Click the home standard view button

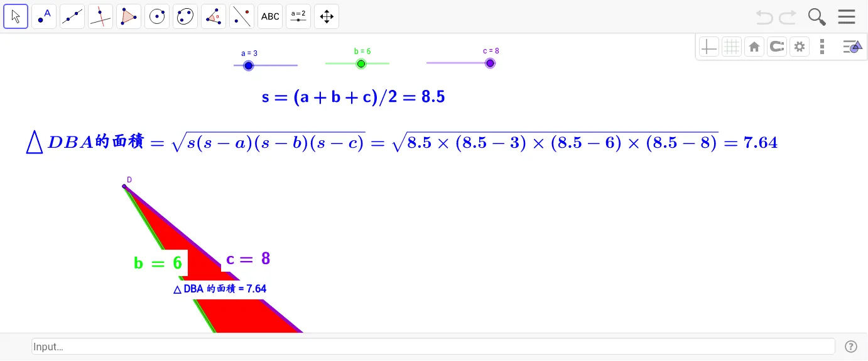754,47
